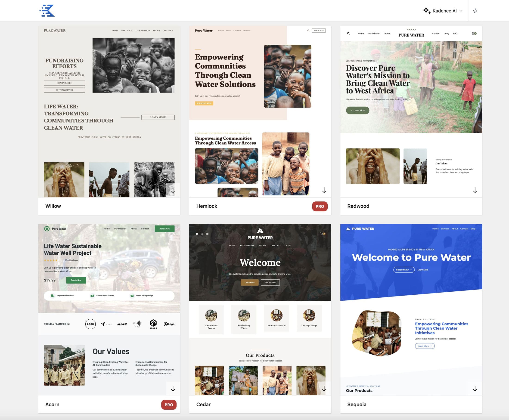Screen dimensions: 509x420
Task: Click the Kadence logo icon
Action: (47, 11)
